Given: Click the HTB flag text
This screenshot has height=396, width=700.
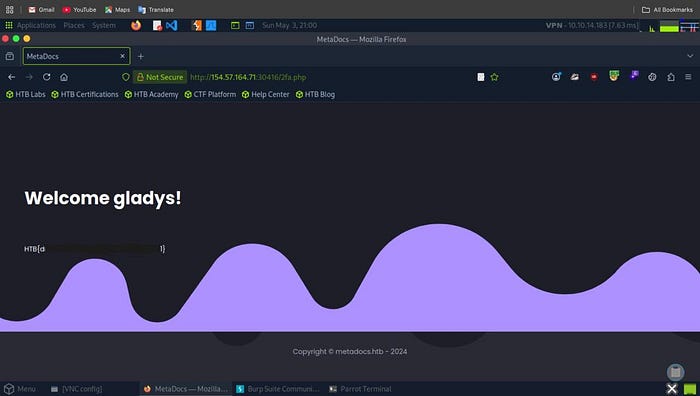Looking at the screenshot, I should tap(95, 249).
